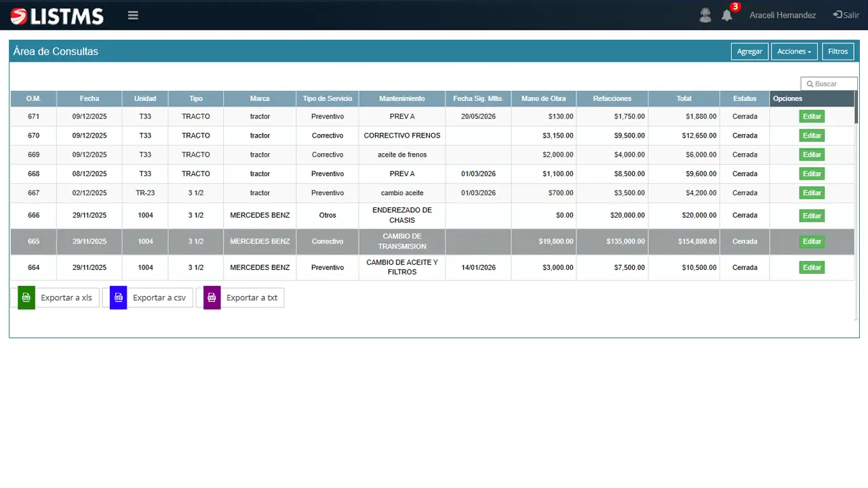The width and height of the screenshot is (868, 488).
Task: Open the Filtros panel
Action: pos(837,52)
